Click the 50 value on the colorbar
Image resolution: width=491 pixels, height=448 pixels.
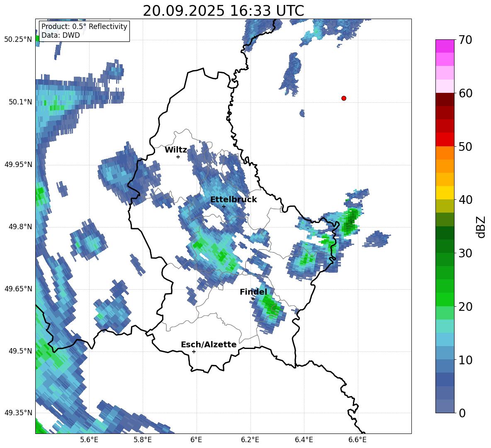pyautogui.click(x=465, y=146)
